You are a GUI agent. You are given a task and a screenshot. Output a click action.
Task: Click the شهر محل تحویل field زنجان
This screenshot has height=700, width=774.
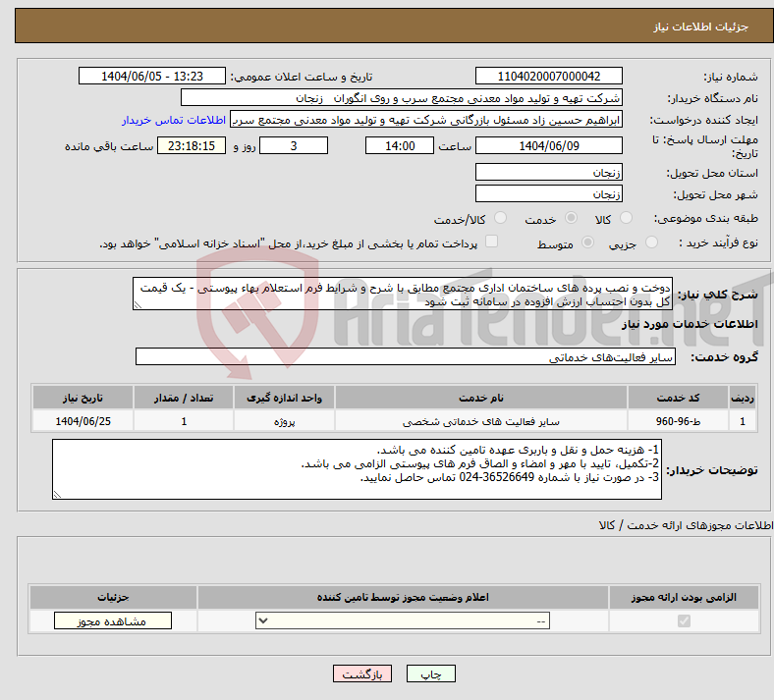[548, 193]
